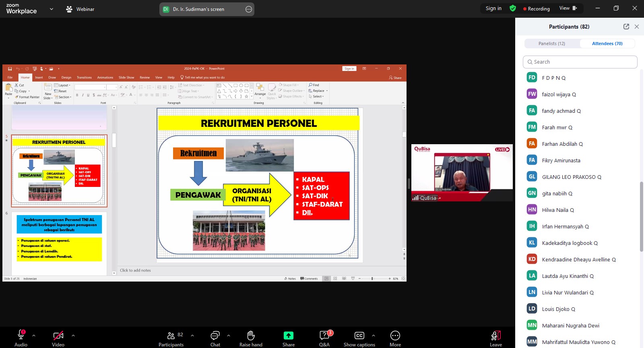The width and height of the screenshot is (644, 348).
Task: Pop out the Participants panel
Action: [x=626, y=27]
